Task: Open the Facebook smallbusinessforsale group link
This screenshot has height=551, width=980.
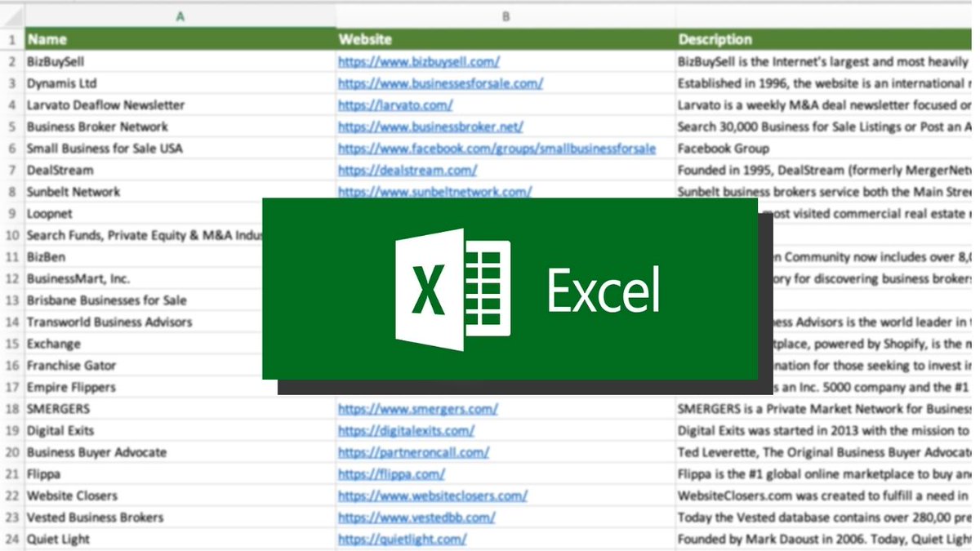Action: pos(497,149)
